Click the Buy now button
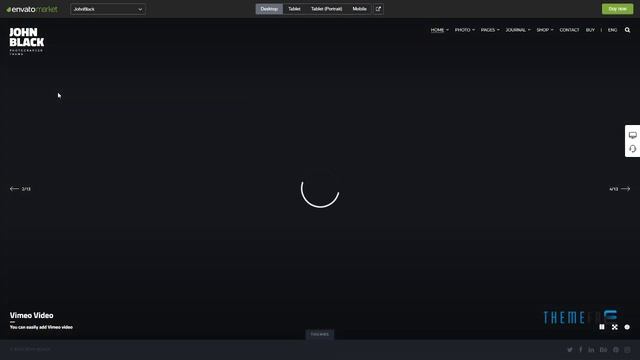 click(x=617, y=9)
